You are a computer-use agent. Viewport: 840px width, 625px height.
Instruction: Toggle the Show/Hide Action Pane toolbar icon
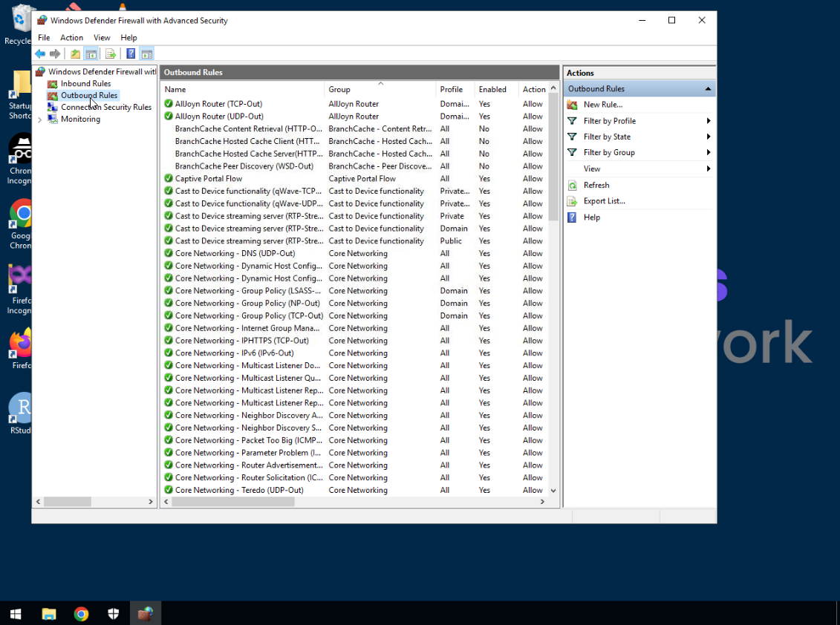146,53
